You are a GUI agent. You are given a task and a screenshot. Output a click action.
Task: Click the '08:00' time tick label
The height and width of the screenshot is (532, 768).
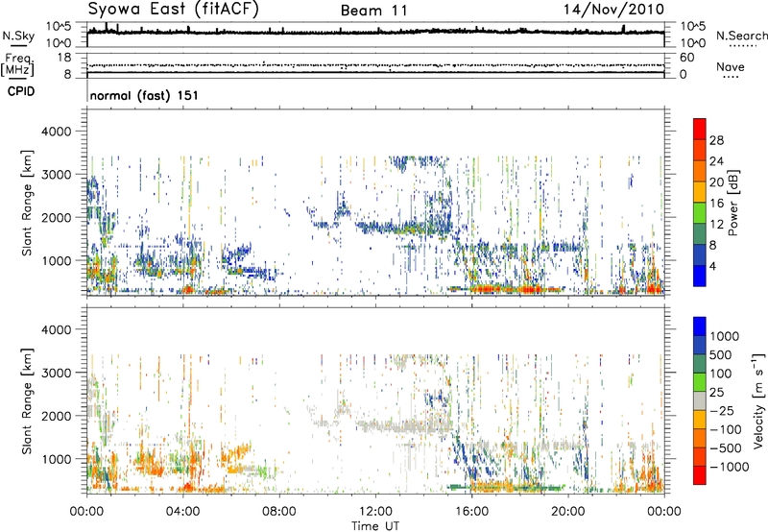click(x=279, y=512)
